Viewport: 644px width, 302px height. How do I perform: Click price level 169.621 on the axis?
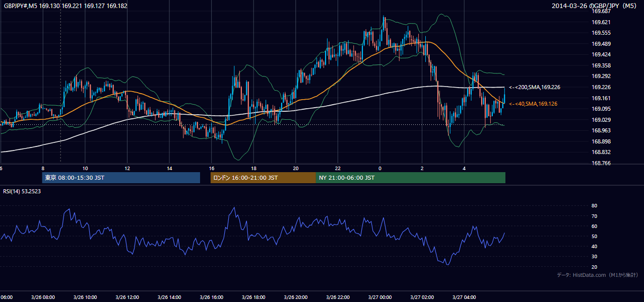[601, 22]
